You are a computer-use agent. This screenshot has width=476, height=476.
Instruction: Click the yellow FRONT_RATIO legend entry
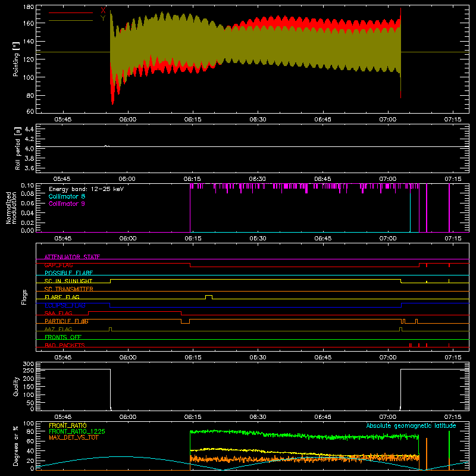(x=68, y=425)
